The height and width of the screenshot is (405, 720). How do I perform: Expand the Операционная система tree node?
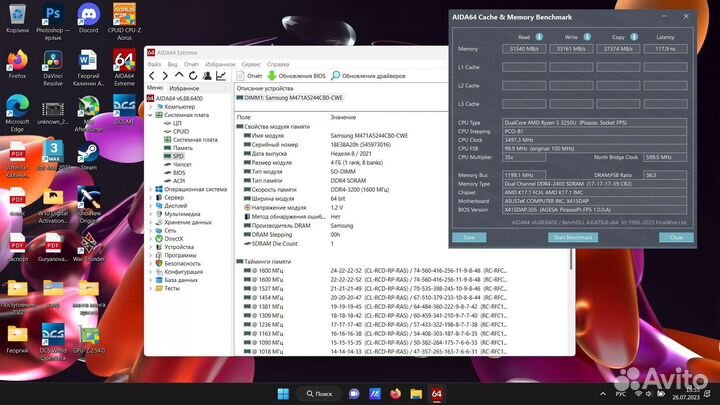[150, 189]
